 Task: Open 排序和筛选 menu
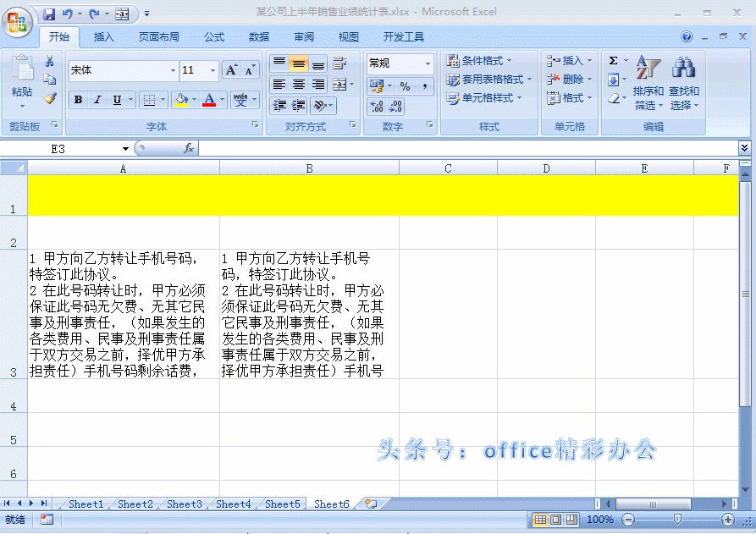[x=648, y=83]
